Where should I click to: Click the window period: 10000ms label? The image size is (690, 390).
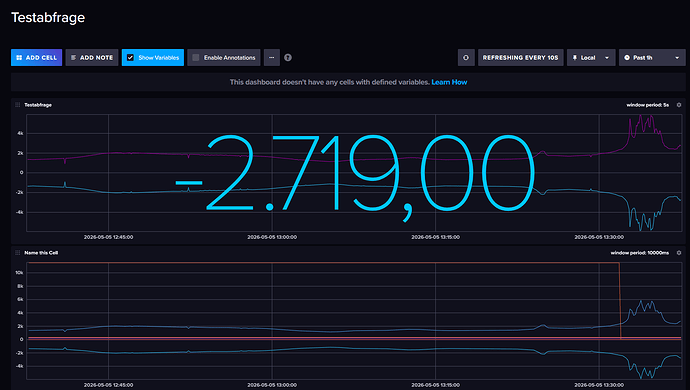coord(640,253)
